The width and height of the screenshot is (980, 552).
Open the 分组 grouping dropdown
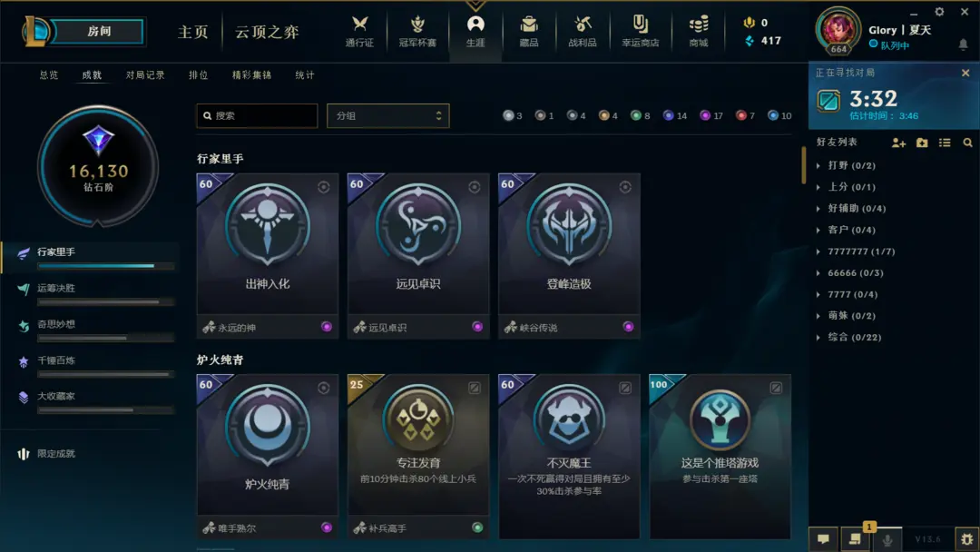tap(388, 115)
